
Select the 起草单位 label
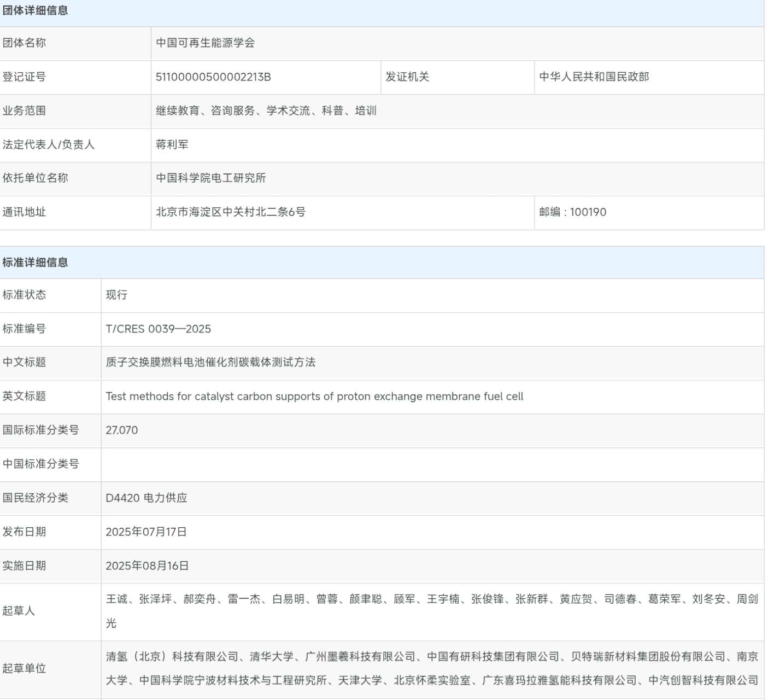point(24,668)
